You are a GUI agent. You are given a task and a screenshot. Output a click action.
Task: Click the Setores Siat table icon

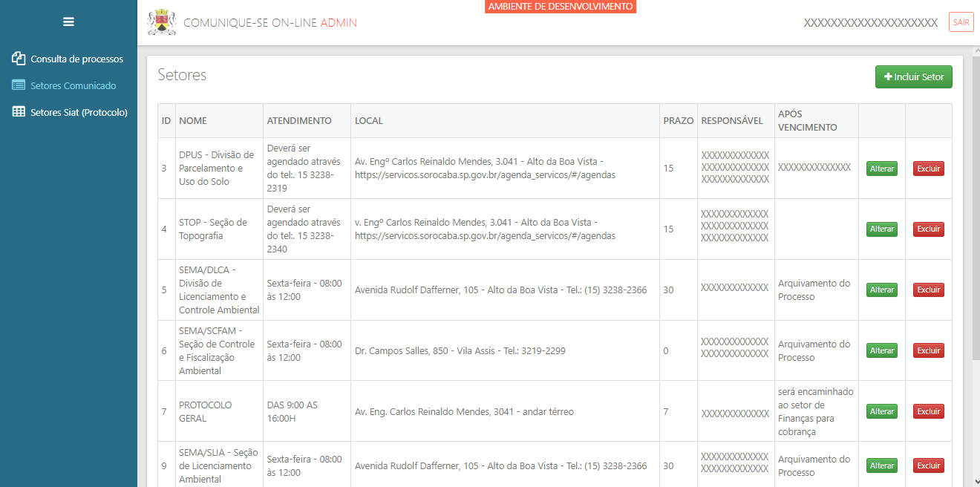point(19,112)
